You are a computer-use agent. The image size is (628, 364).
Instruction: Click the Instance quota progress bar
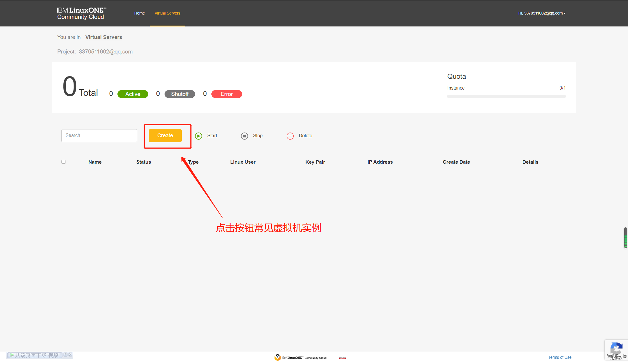tap(506, 97)
